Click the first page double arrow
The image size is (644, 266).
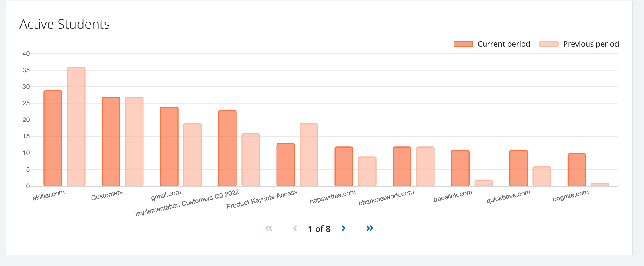[x=269, y=228]
